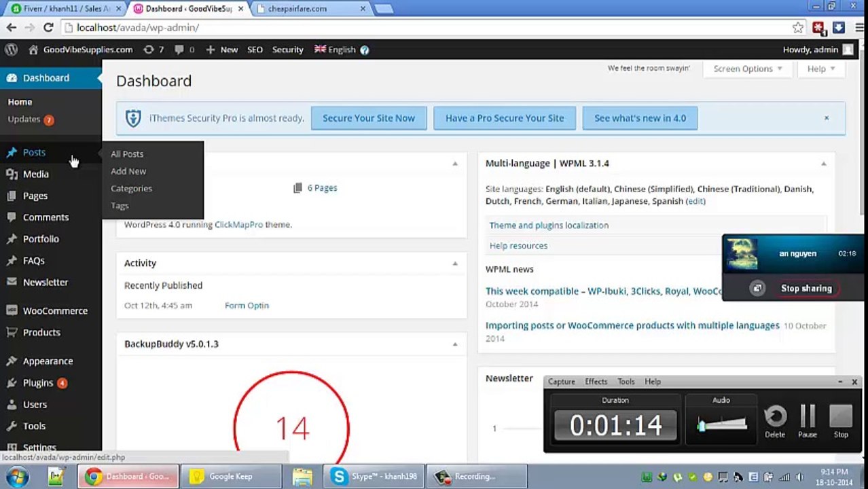
Task: Open Screen Options dropdown
Action: 748,69
